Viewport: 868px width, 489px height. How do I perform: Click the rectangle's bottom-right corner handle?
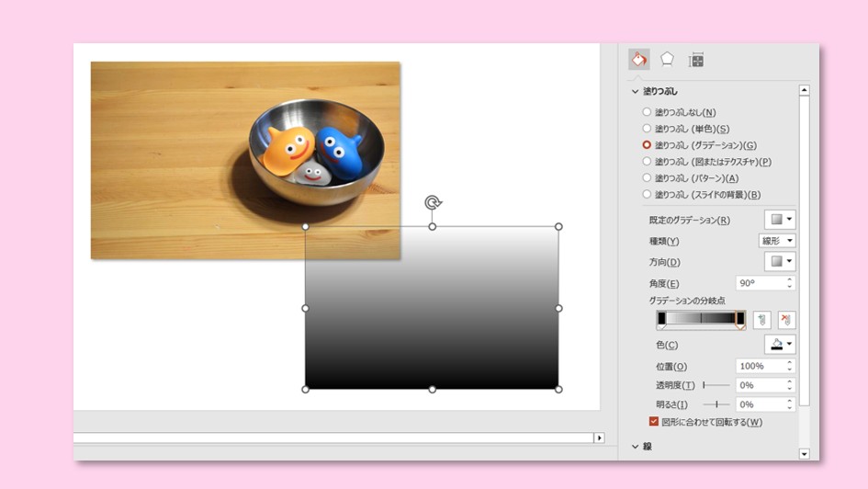click(x=558, y=390)
